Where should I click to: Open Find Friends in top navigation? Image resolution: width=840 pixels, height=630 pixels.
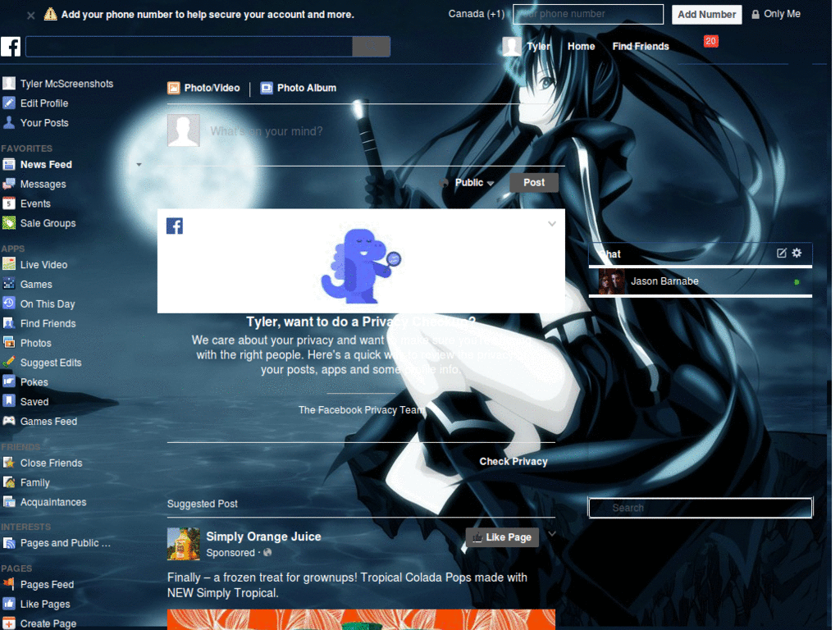641,47
